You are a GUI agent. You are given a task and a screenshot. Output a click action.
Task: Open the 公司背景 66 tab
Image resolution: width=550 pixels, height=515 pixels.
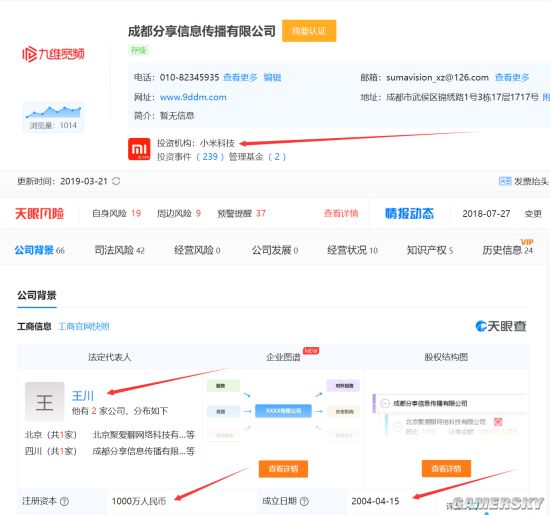click(x=39, y=250)
